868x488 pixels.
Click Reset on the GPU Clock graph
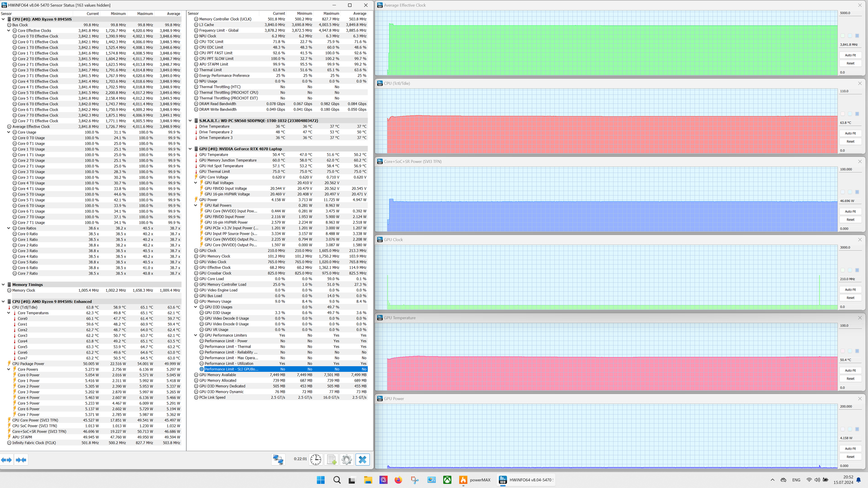[x=850, y=298]
